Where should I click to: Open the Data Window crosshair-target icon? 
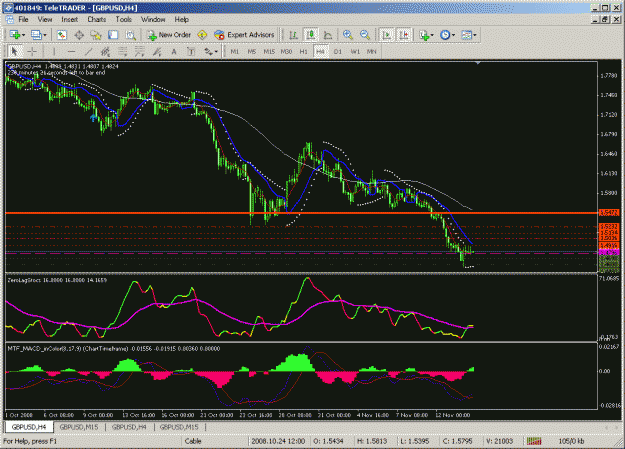coord(79,35)
